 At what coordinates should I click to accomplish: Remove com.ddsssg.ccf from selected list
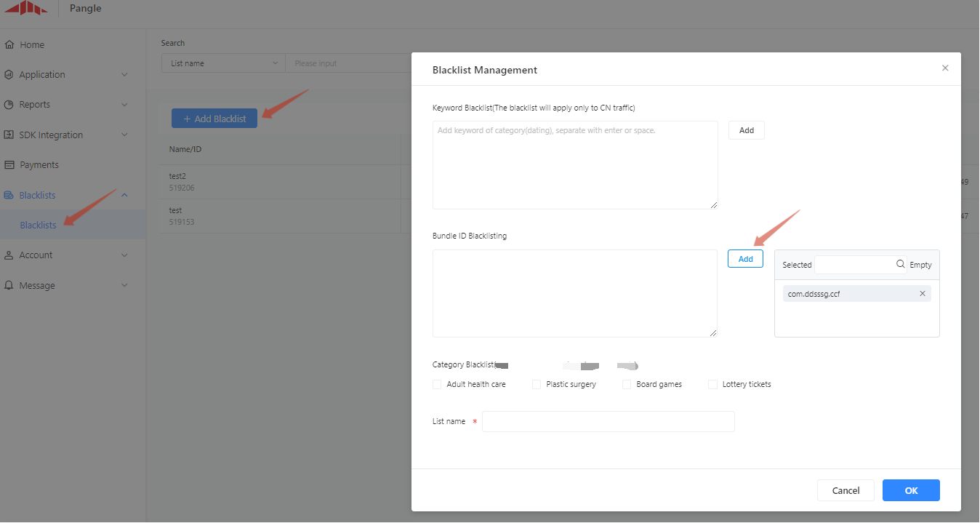(x=923, y=294)
